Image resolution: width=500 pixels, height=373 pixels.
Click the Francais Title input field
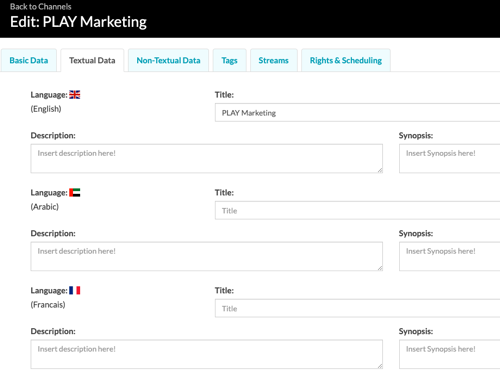[357, 308]
